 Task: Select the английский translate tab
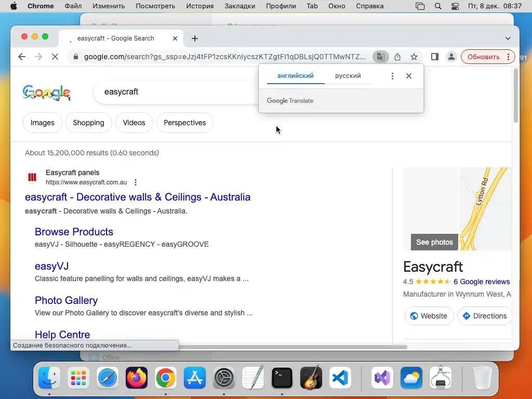coord(296,76)
